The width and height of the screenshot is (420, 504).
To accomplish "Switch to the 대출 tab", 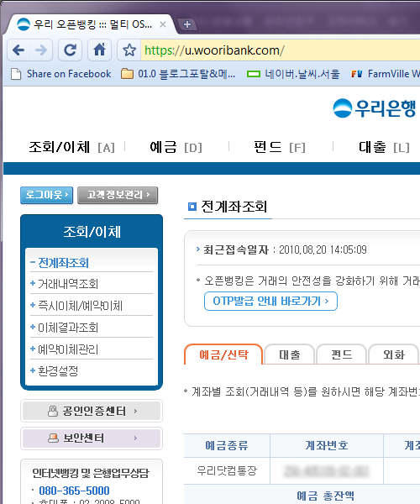I will [x=289, y=354].
